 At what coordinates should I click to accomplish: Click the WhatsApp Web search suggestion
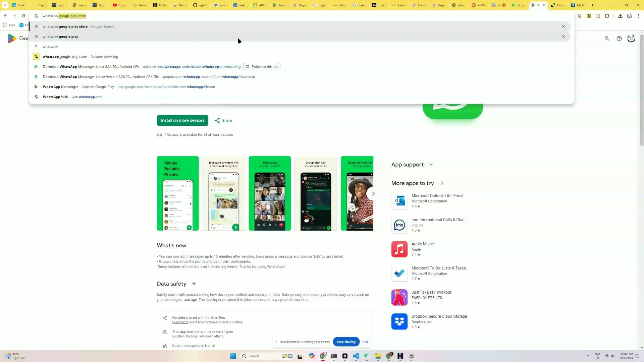[x=72, y=97]
